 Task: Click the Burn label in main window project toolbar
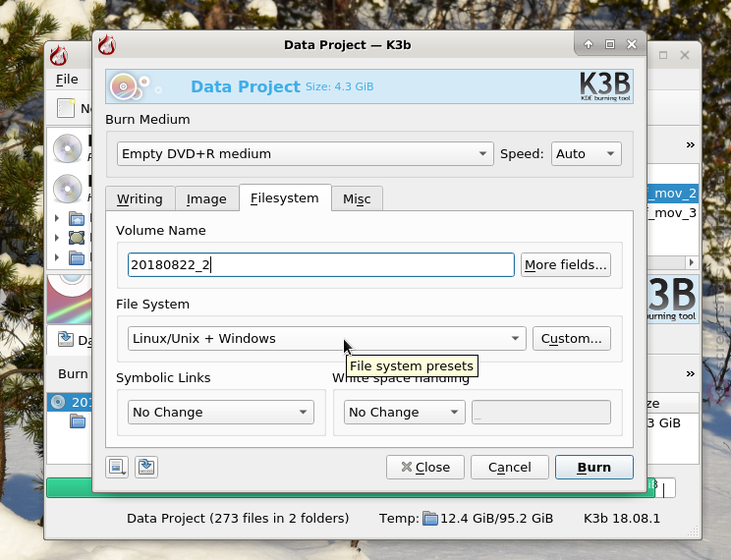click(73, 374)
